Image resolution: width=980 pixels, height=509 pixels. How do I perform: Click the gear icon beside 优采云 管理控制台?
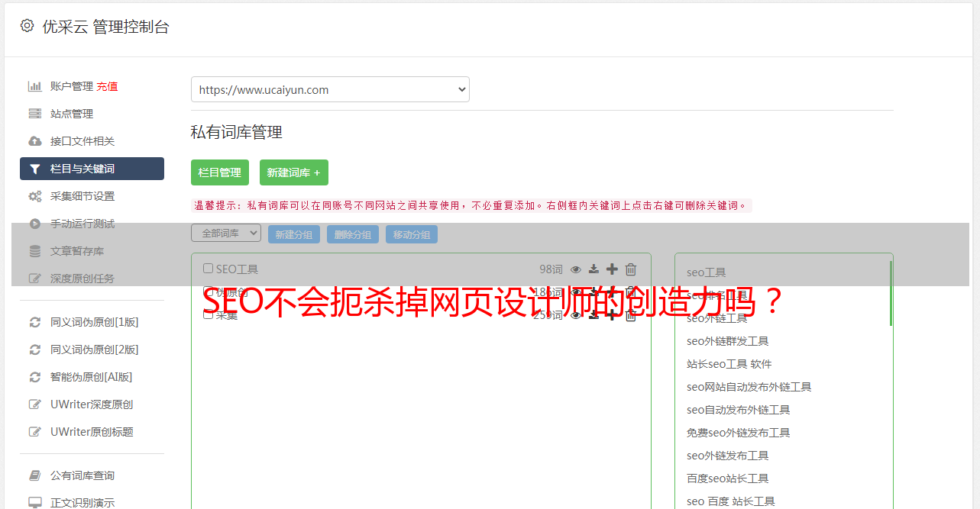27,26
